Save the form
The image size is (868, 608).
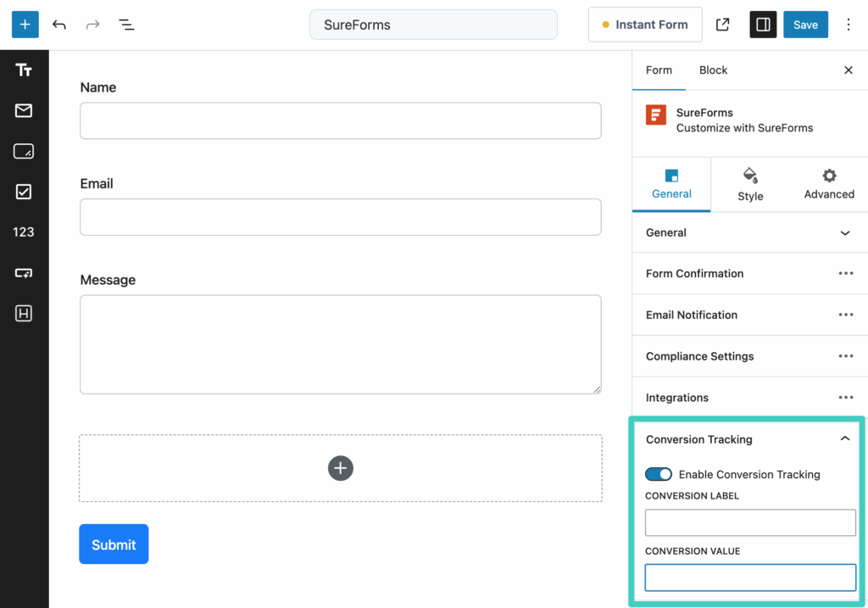[805, 25]
